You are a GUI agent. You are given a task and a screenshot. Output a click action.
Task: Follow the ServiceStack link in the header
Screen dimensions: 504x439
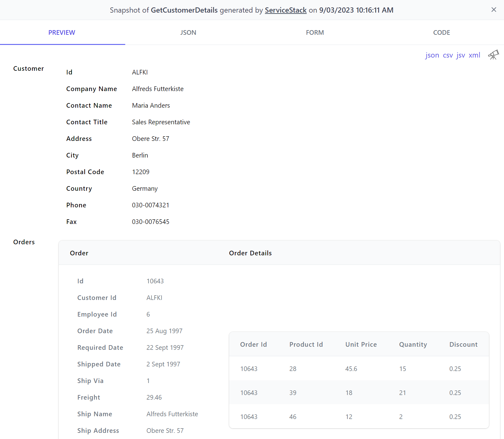coord(286,10)
